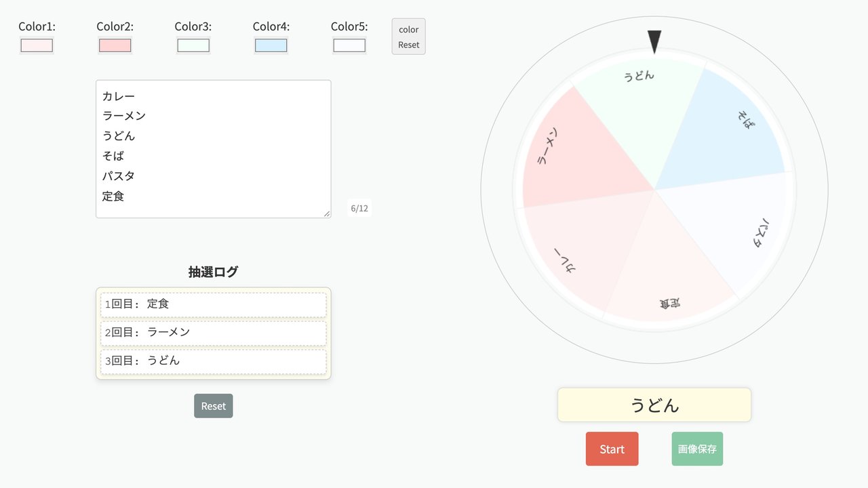Viewport: 868px width, 488px height.
Task: Click the color Reset button
Action: click(x=409, y=37)
